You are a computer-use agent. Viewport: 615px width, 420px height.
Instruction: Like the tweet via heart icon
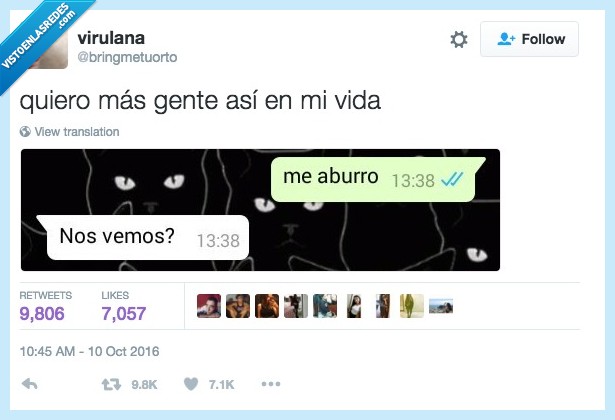click(x=191, y=384)
